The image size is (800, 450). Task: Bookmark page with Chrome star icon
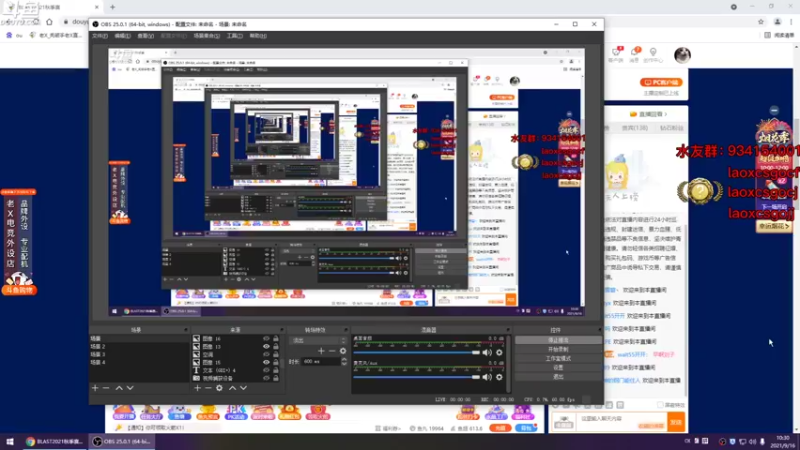tap(761, 22)
